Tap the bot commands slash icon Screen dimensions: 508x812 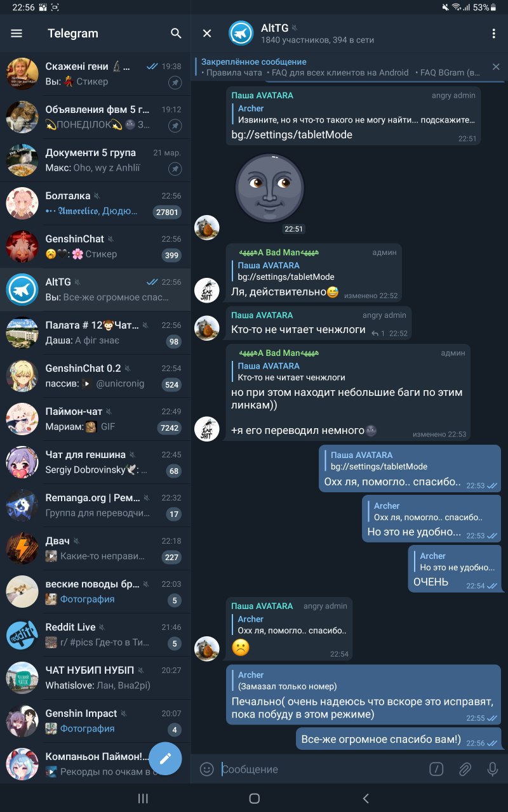(x=436, y=769)
